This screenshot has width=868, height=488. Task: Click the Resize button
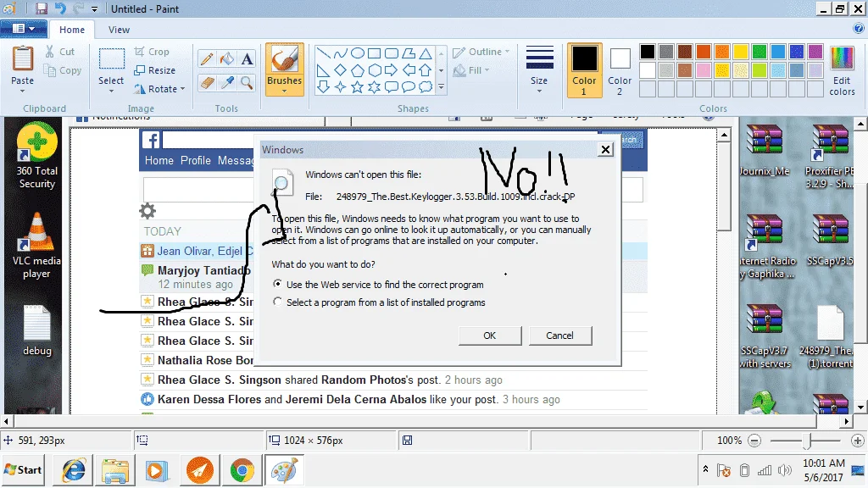pyautogui.click(x=154, y=70)
